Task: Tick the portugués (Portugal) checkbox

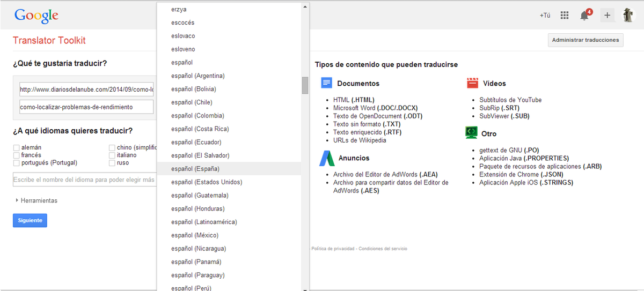Action: [x=17, y=163]
